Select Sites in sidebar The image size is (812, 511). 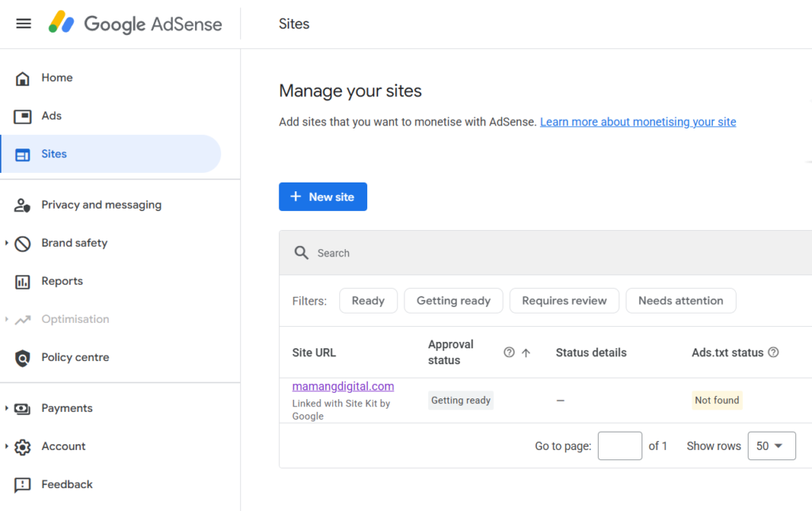pos(110,154)
